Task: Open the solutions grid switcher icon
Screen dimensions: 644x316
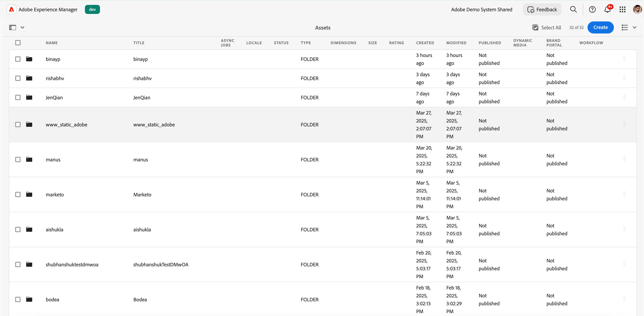Action: [x=623, y=9]
